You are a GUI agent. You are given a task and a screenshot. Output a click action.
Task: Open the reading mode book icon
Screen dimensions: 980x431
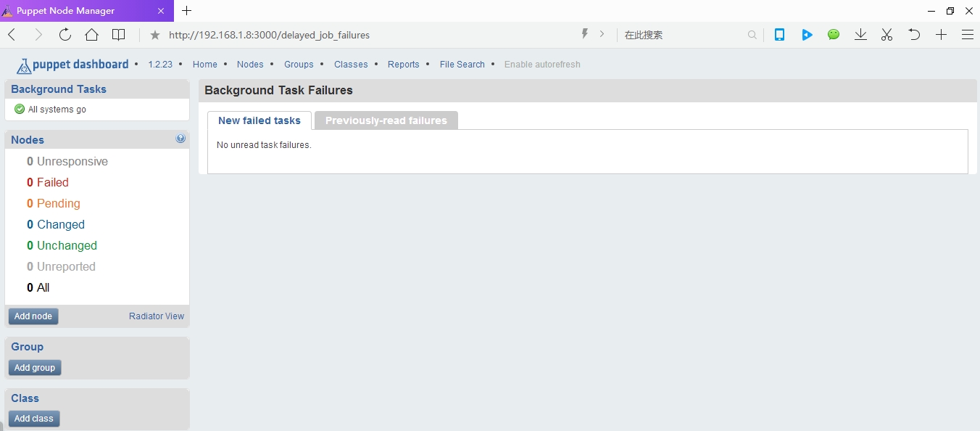pos(119,35)
